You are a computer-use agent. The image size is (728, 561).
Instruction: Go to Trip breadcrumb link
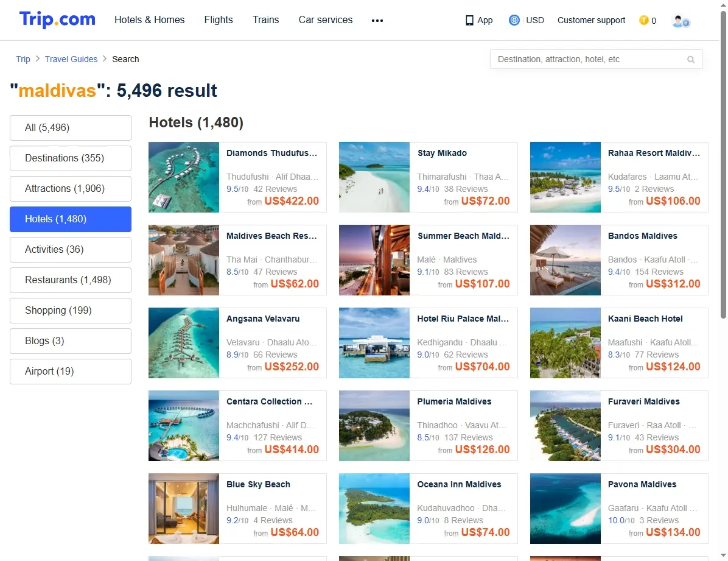23,59
